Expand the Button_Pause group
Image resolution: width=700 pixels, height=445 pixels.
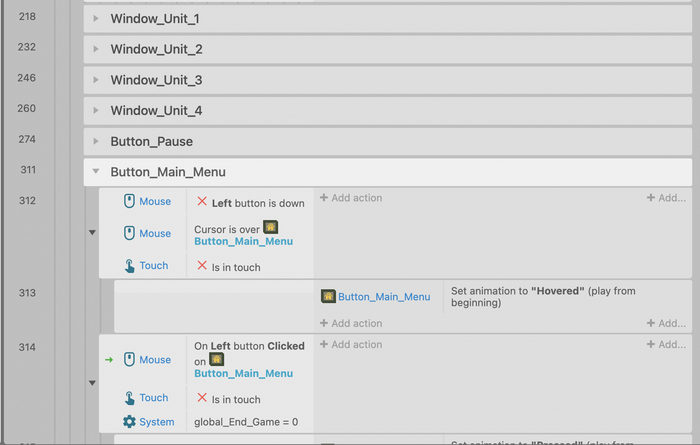click(x=96, y=141)
